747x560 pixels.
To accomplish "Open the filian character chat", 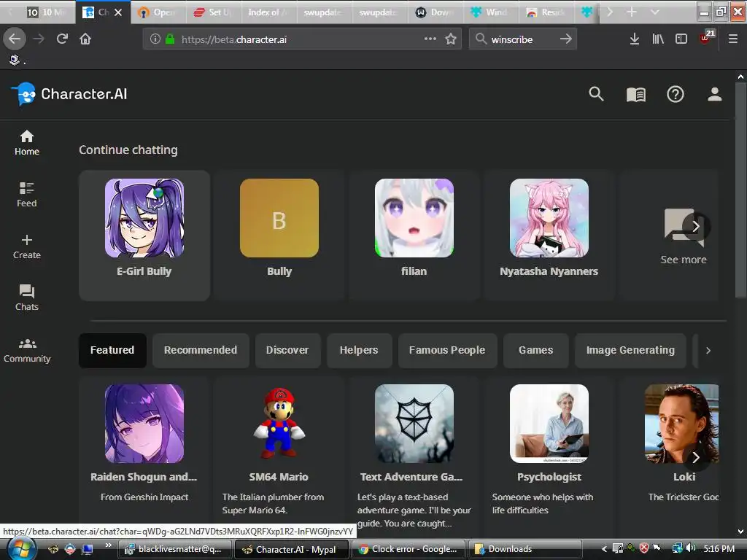I will coord(414,236).
